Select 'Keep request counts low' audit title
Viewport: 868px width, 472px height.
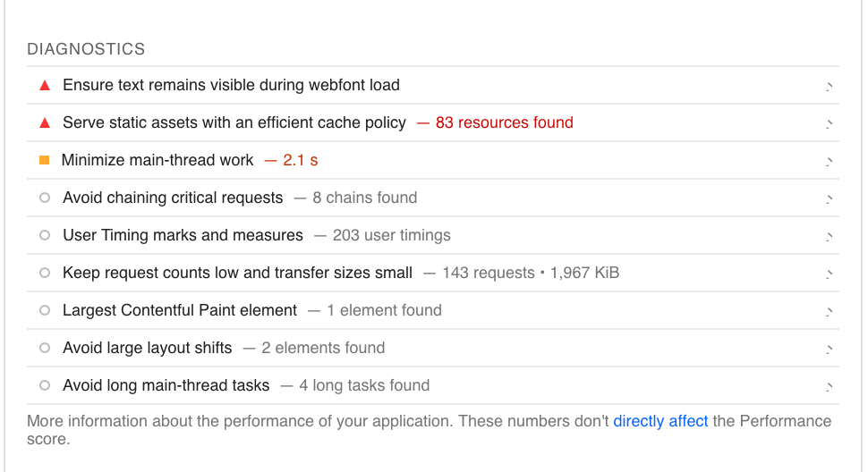[x=237, y=273]
